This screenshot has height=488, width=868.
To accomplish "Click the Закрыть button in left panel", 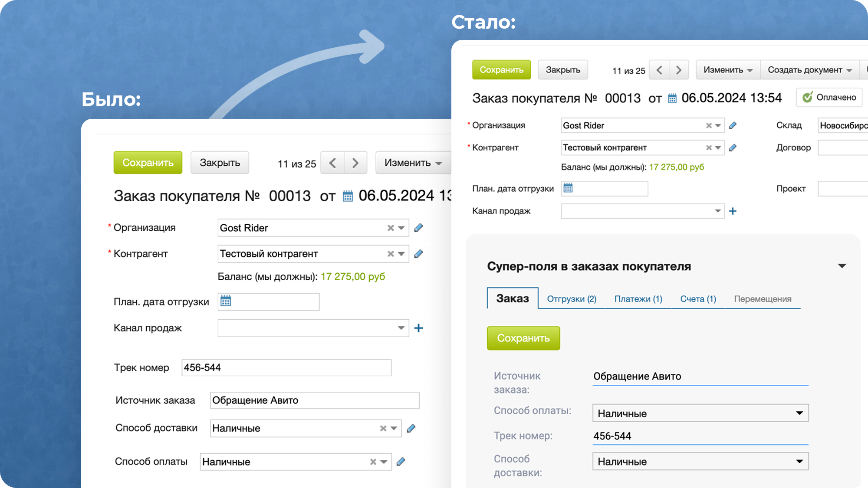I will (x=220, y=163).
